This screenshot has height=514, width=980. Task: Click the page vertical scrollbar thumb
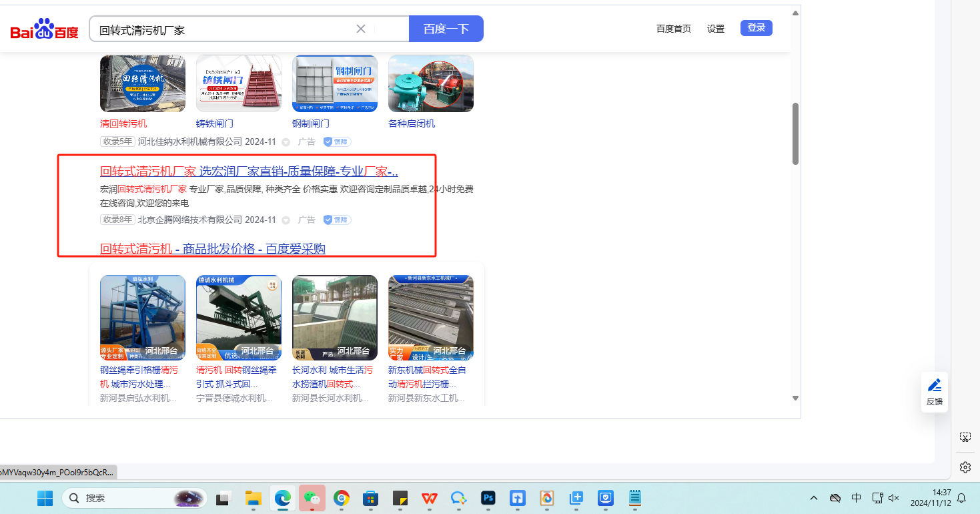tap(795, 134)
